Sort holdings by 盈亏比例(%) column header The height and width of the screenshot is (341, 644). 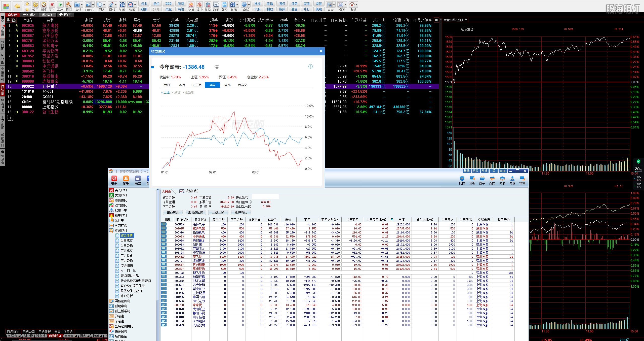(x=329, y=220)
